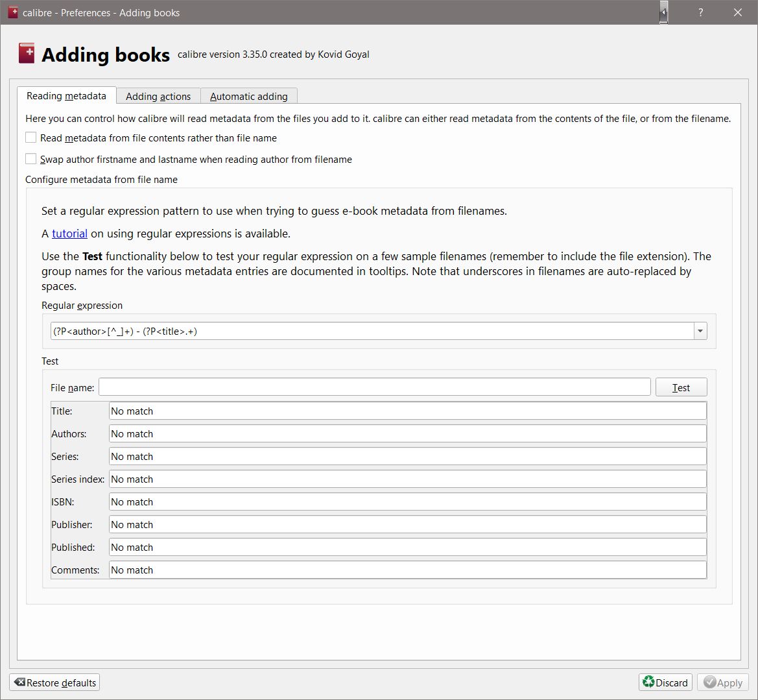Click the Test button
This screenshot has width=758, height=700.
pos(681,387)
